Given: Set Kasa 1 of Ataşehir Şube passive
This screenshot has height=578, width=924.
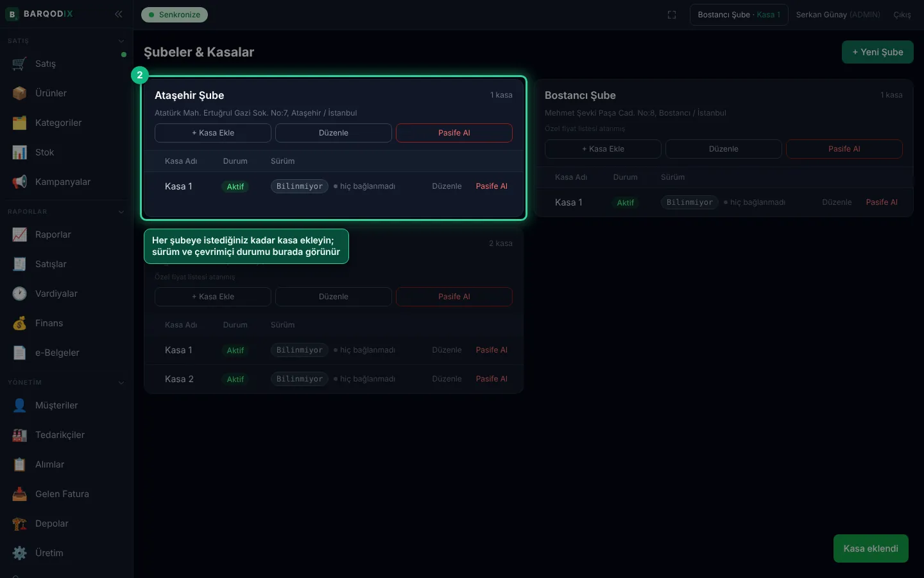Looking at the screenshot, I should tap(492, 186).
